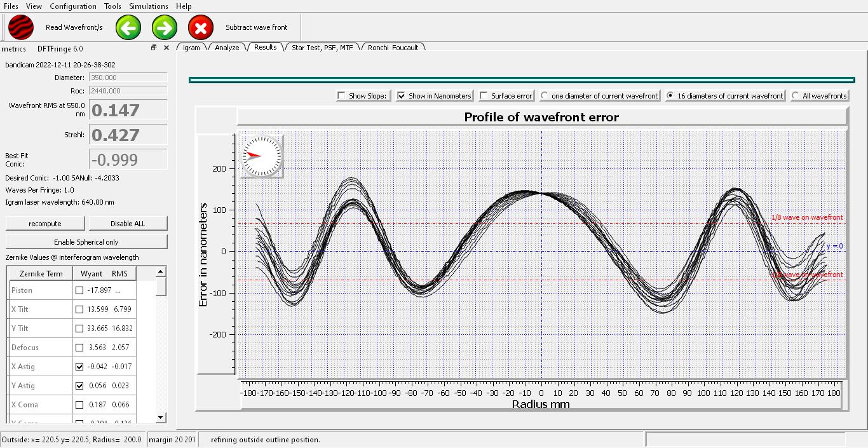Click the Enable Spherical only button

point(86,242)
